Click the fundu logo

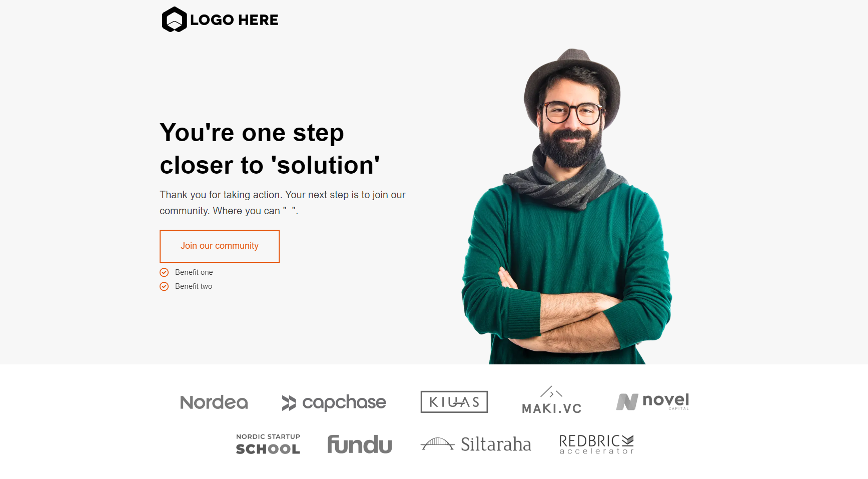coord(360,444)
